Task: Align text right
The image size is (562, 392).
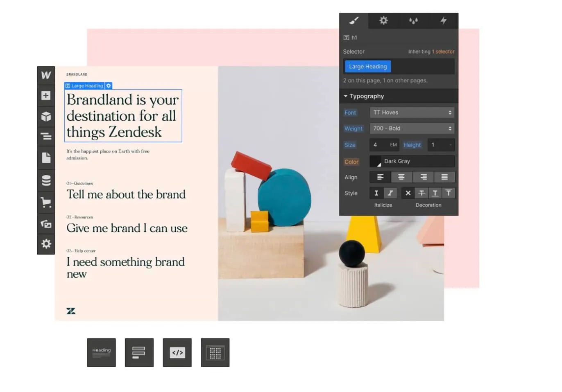Action: click(x=423, y=177)
